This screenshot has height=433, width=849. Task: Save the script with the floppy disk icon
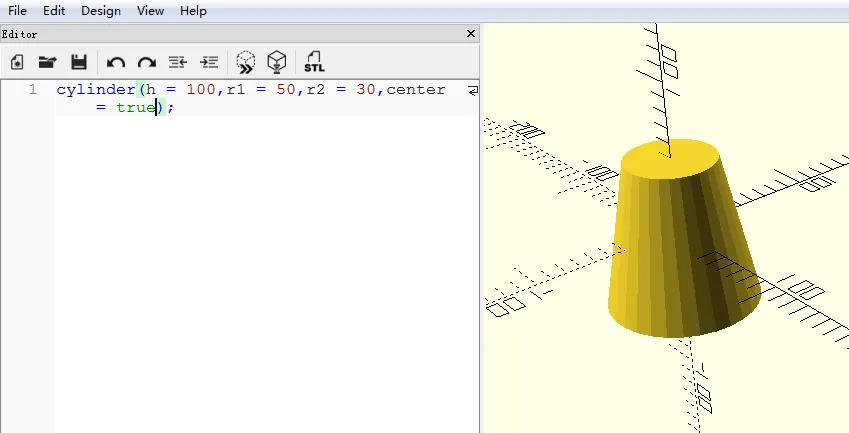point(79,62)
